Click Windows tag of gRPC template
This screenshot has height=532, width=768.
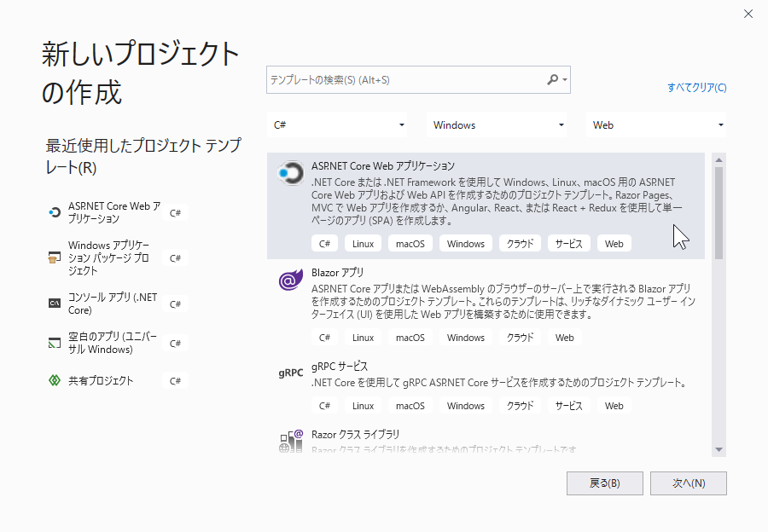(466, 406)
